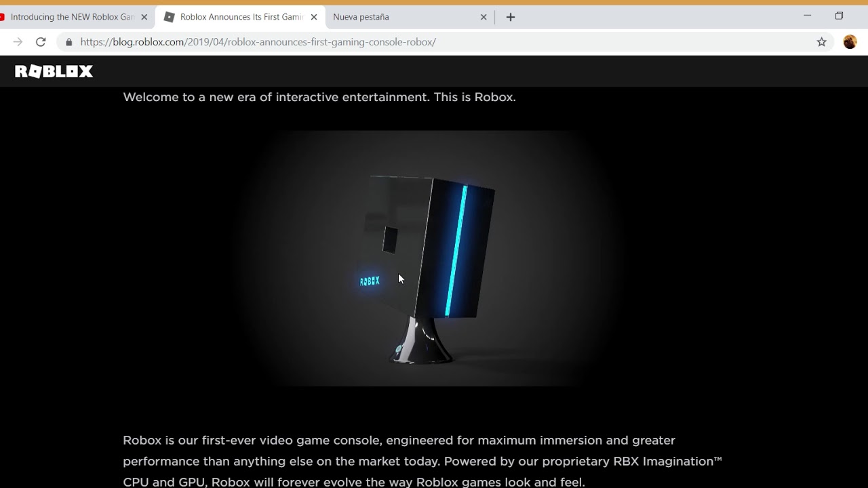Close the 'Roblox Announces Its First Gaming' tab

click(x=313, y=17)
